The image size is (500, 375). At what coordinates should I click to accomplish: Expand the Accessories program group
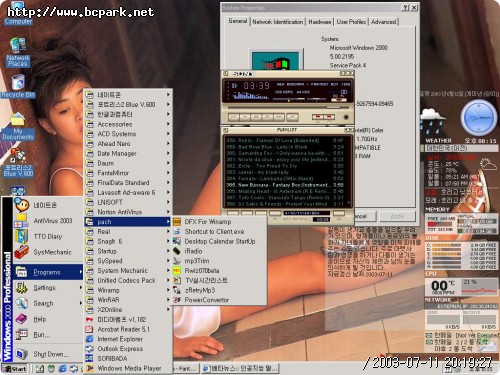pos(128,124)
